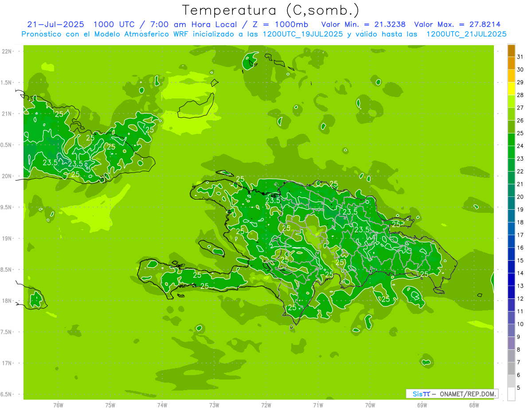The width and height of the screenshot is (532, 411).
Task: Click the 'Valor Min. = 21.3238' readout
Action: tap(364, 24)
